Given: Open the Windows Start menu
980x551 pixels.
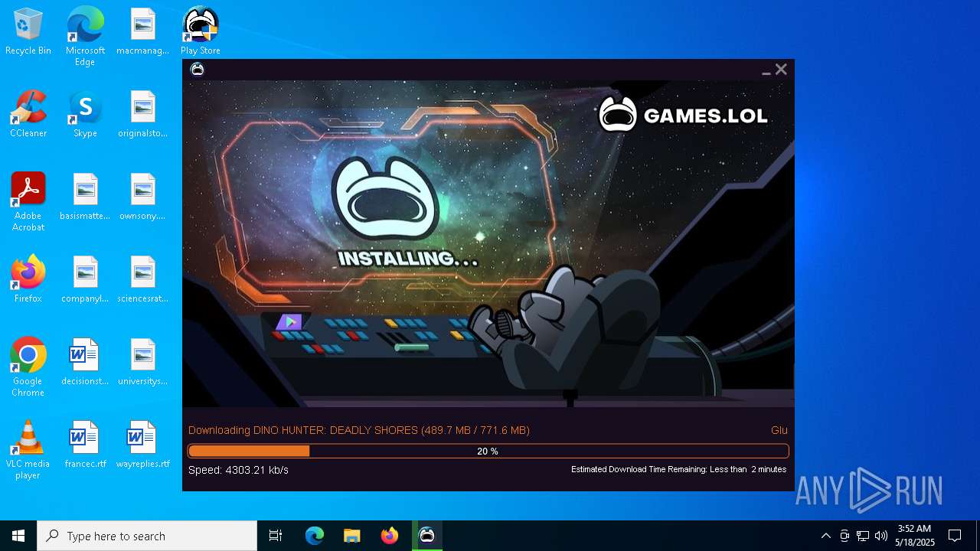Looking at the screenshot, I should pyautogui.click(x=18, y=536).
